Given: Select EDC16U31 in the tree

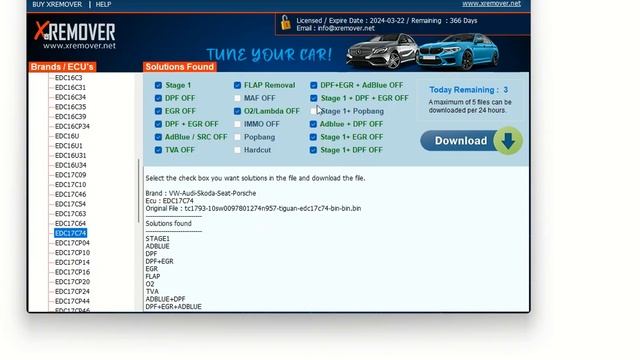Looking at the screenshot, I should tap(70, 156).
